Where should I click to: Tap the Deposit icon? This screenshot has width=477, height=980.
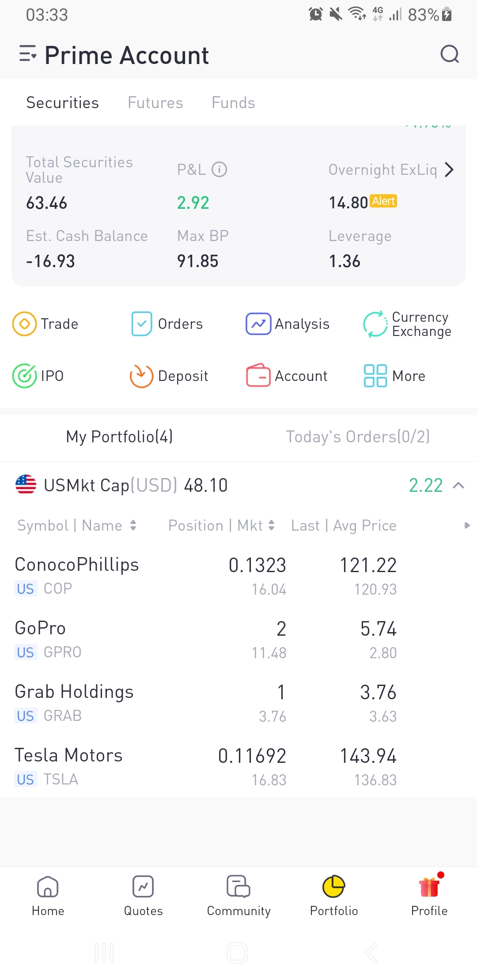pos(141,376)
